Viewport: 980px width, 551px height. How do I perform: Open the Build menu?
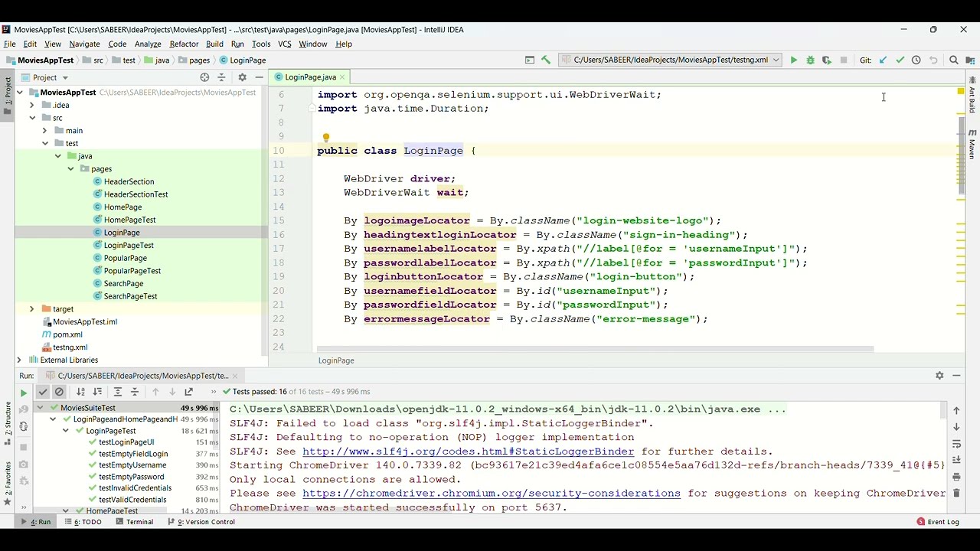pyautogui.click(x=214, y=44)
